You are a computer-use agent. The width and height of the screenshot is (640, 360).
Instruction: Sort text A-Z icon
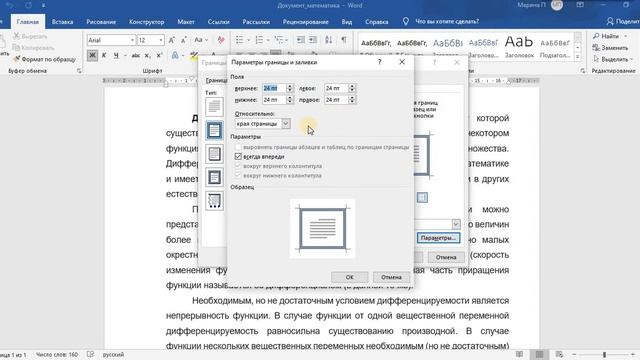[x=329, y=40]
